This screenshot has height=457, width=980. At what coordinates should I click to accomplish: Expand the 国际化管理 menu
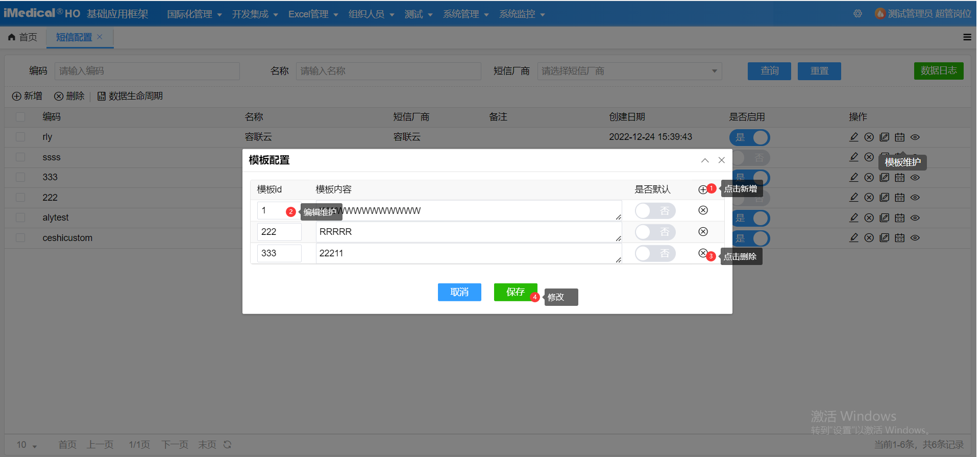pyautogui.click(x=194, y=14)
